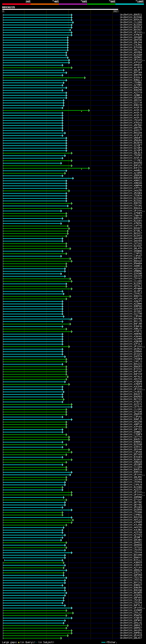Click the white query bar under BB936235
This screenshot has width=146, height=644.
click(x=60, y=10)
